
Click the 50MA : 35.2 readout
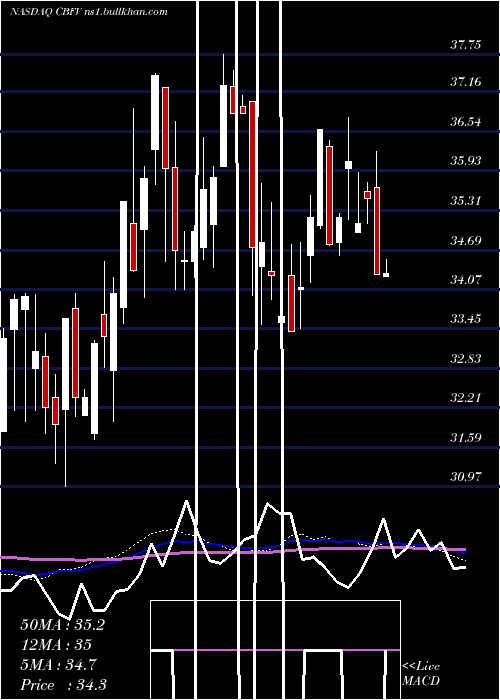pyautogui.click(x=63, y=625)
